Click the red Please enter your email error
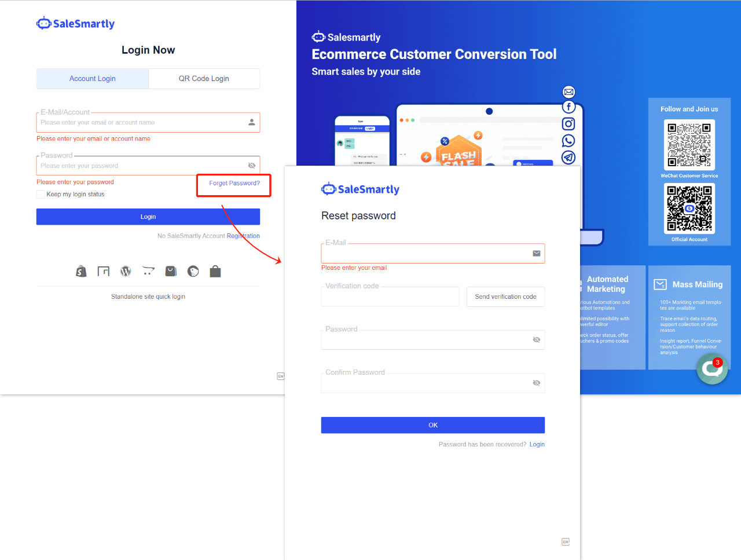 354,268
